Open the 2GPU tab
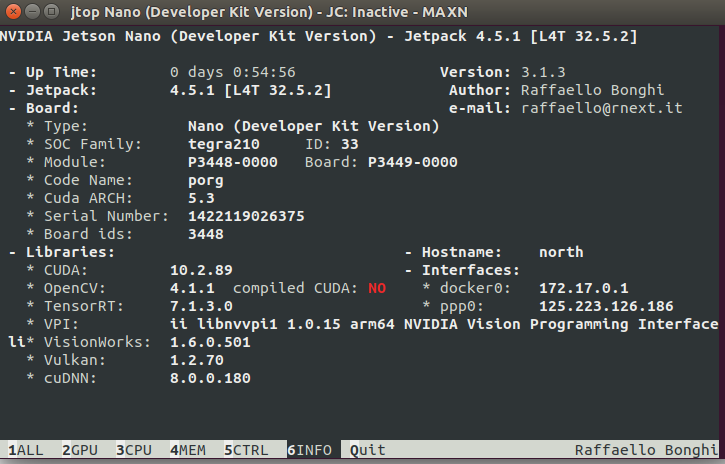This screenshot has height=464, width=725. (x=80, y=450)
